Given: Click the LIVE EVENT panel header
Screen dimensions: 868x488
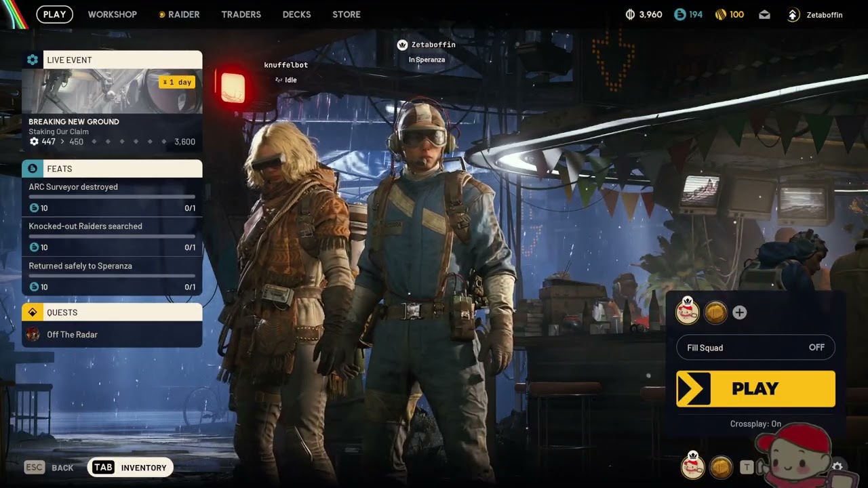Looking at the screenshot, I should [x=112, y=60].
